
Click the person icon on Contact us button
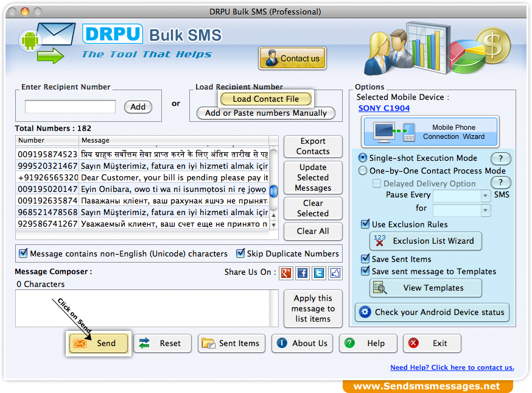(x=271, y=58)
